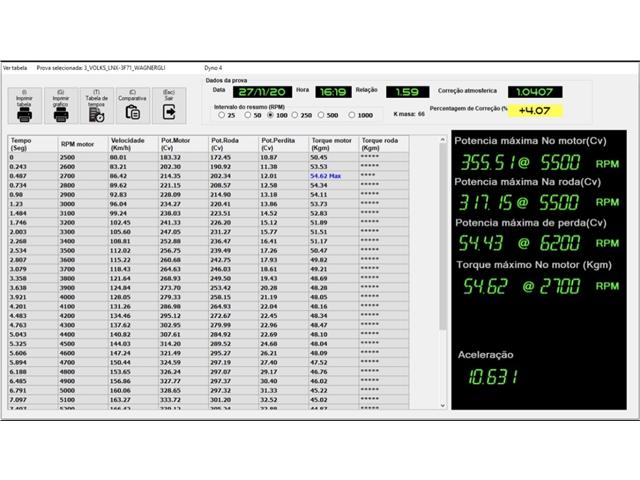640x480 pixels.
Task: Click the K masa: 66 label
Action: coord(409,114)
